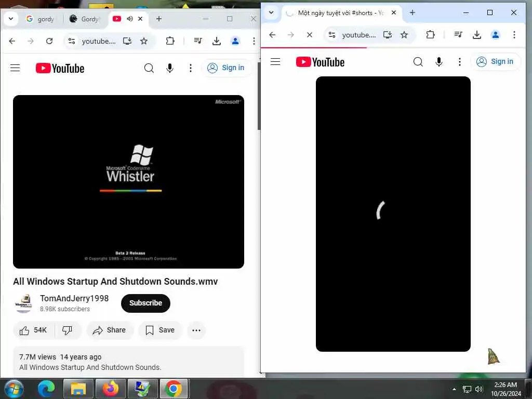Expand the video description box

tap(129, 362)
